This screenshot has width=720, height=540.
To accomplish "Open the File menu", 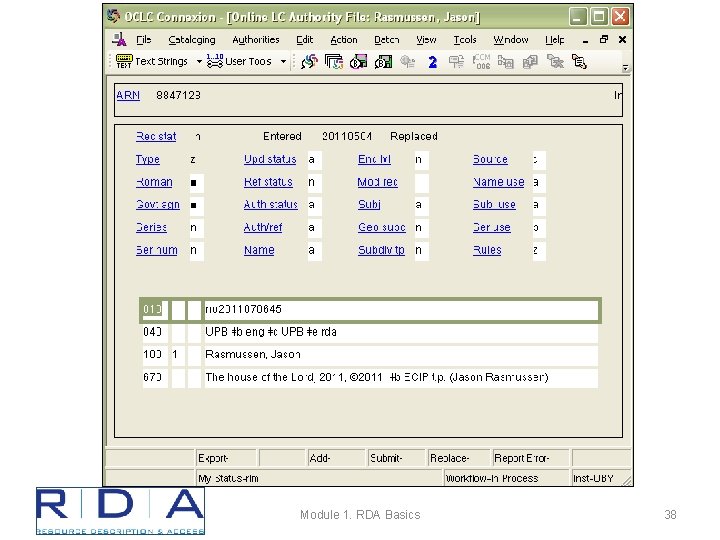I will tap(144, 40).
